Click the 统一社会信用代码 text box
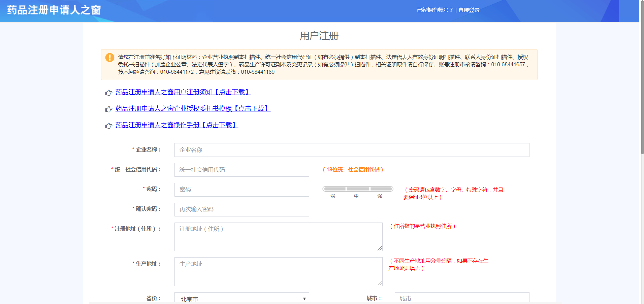 (x=241, y=170)
